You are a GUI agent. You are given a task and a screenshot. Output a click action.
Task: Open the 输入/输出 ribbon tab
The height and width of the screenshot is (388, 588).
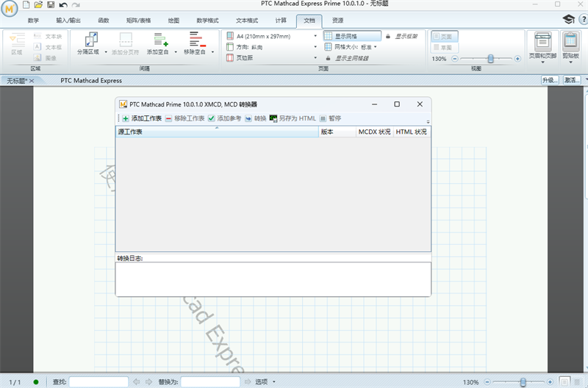(x=68, y=21)
